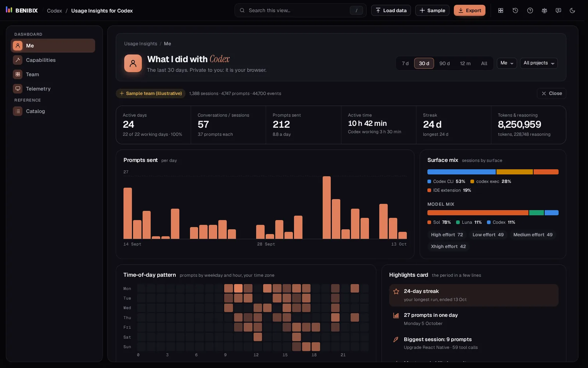The image size is (588, 368).
Task: Click the Benibix logo
Action: coord(22,10)
